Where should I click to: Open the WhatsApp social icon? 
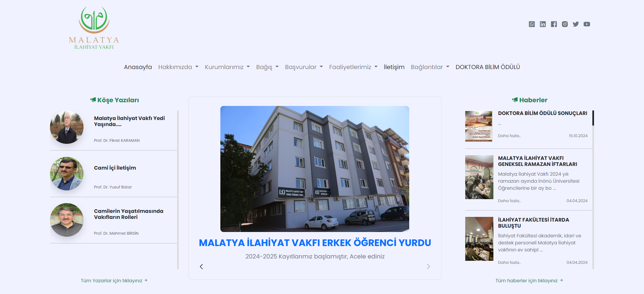tap(532, 24)
